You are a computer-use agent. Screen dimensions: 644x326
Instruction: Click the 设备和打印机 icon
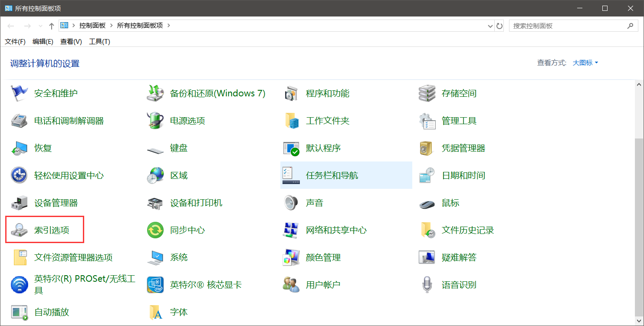coord(155,203)
